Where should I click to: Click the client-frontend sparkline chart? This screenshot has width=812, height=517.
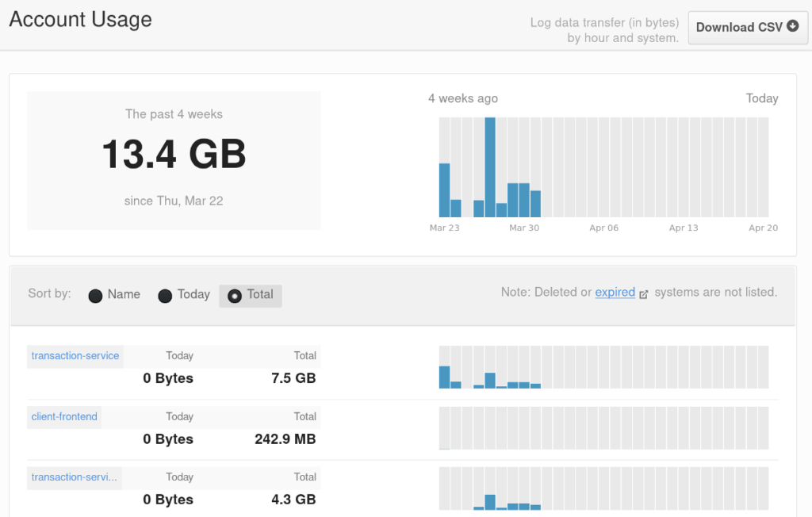pyautogui.click(x=603, y=428)
